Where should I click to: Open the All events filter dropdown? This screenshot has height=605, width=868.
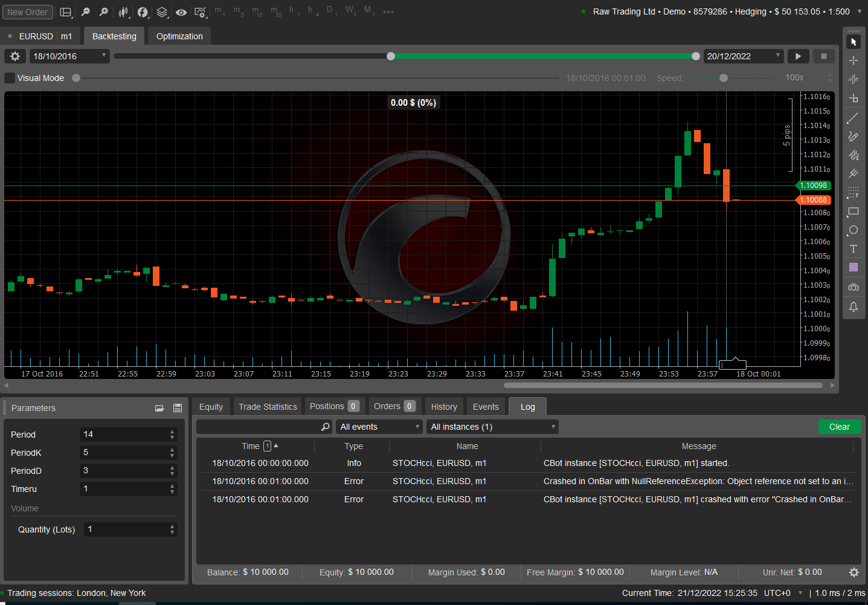379,427
